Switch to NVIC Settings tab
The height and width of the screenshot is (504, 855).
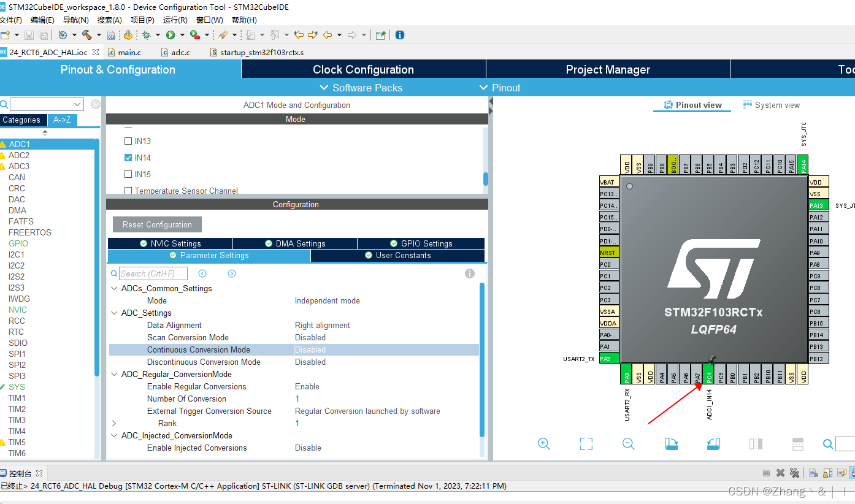[x=170, y=243]
